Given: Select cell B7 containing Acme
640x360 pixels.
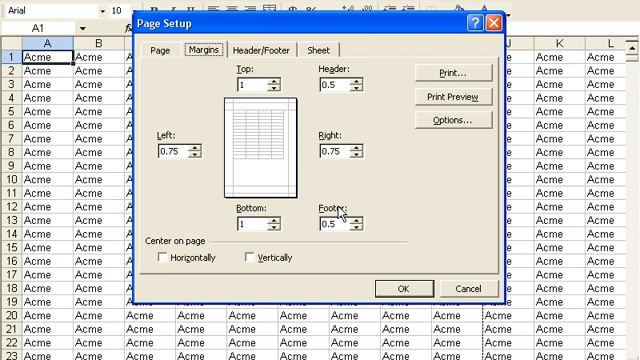Looking at the screenshot, I should (x=99, y=139).
